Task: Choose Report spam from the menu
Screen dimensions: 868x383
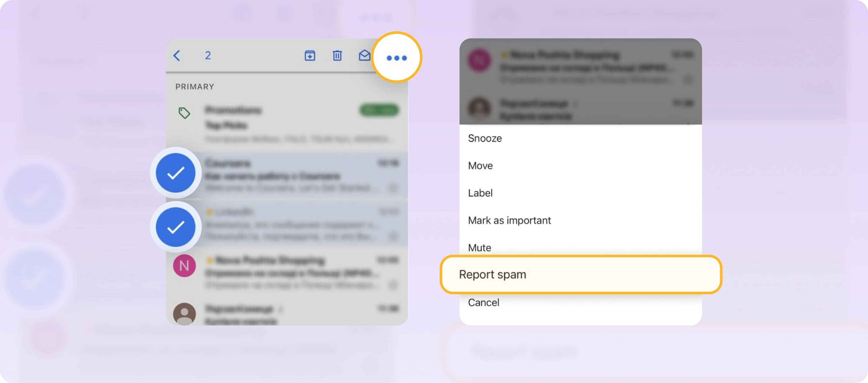Action: (x=493, y=274)
